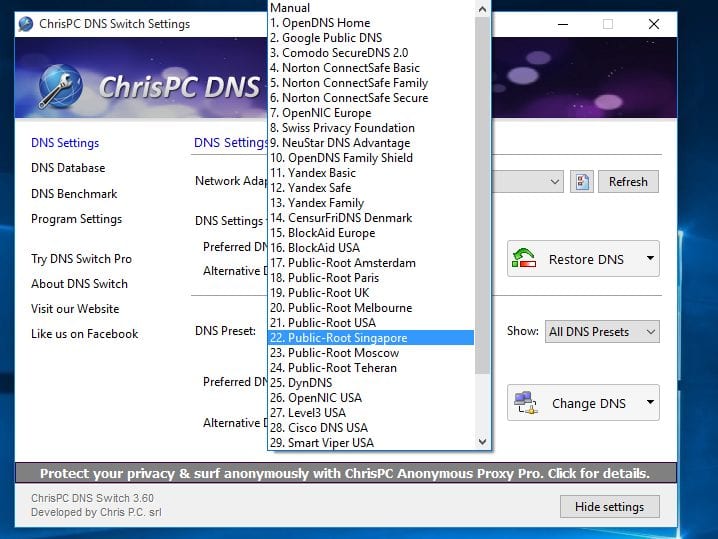Viewport: 718px width, 539px height.
Task: Choose 3. Comodo SecureDNS 2.0
Action: (370, 53)
